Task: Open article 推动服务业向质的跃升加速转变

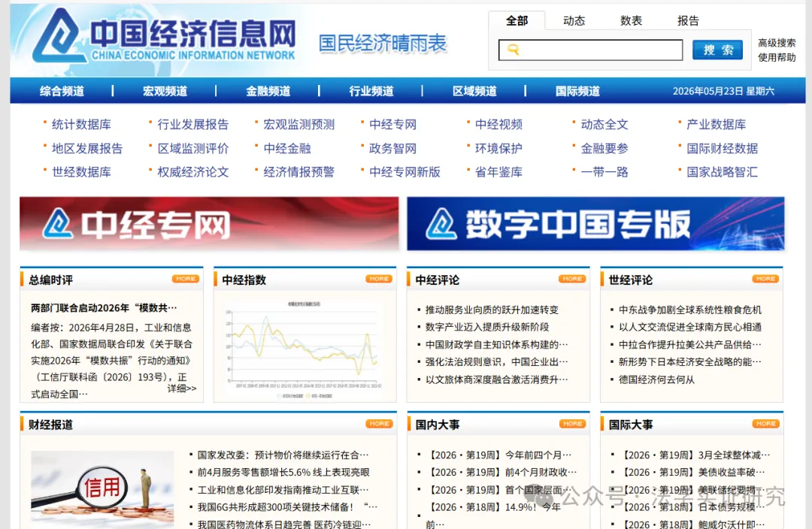Action: point(492,310)
